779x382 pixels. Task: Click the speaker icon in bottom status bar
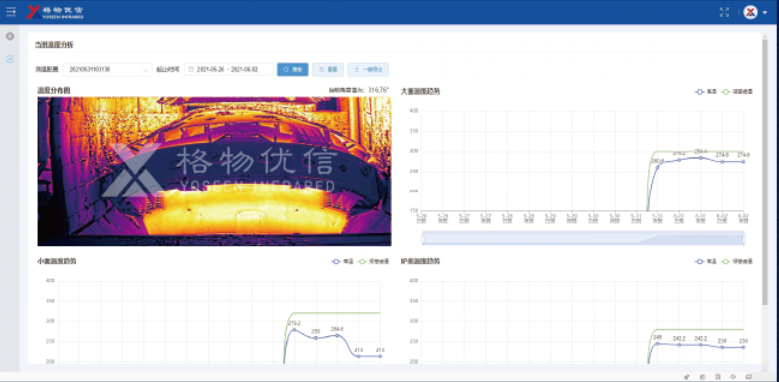coord(733,377)
